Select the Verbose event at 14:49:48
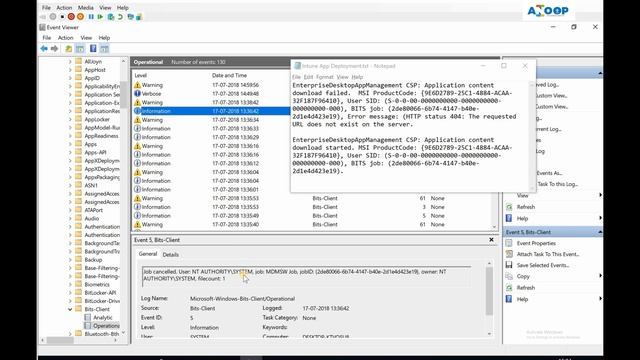Image resolution: width=640 pixels, height=360 pixels. [211, 93]
